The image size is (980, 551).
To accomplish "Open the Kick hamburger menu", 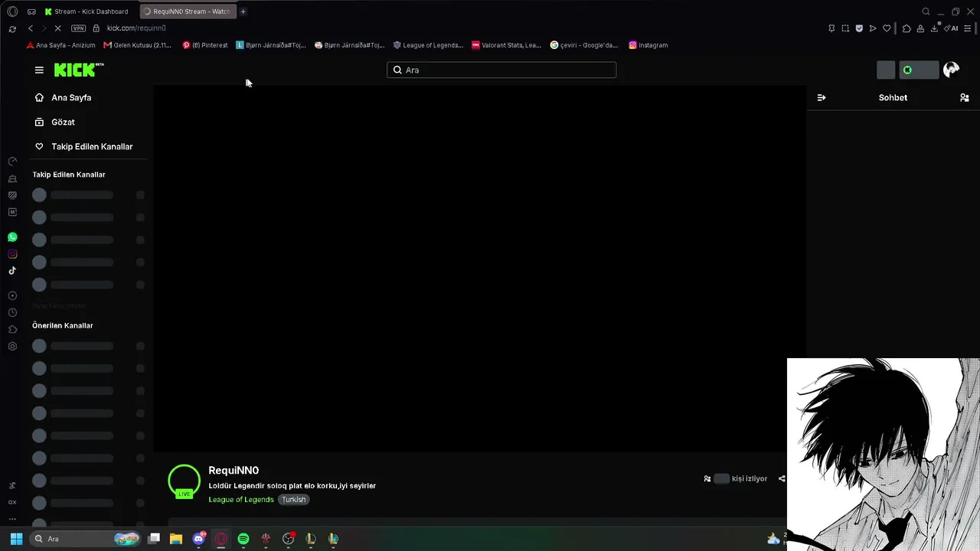I will tap(39, 70).
